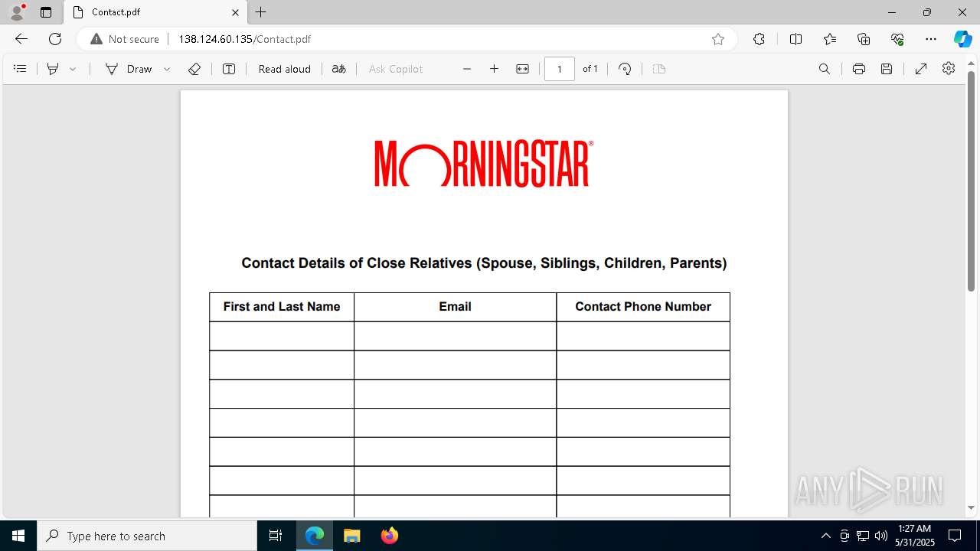Image resolution: width=980 pixels, height=551 pixels.
Task: Enter full screen mode
Action: point(921,69)
